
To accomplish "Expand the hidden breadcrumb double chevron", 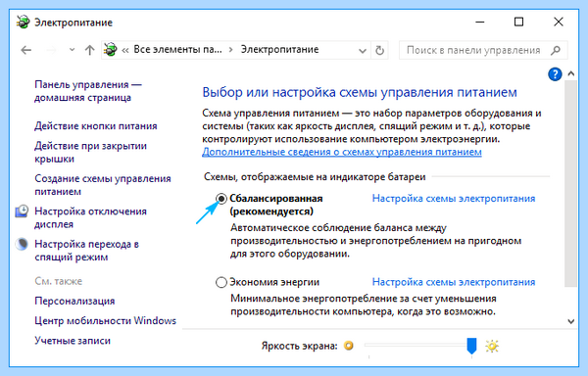I will pyautogui.click(x=125, y=50).
